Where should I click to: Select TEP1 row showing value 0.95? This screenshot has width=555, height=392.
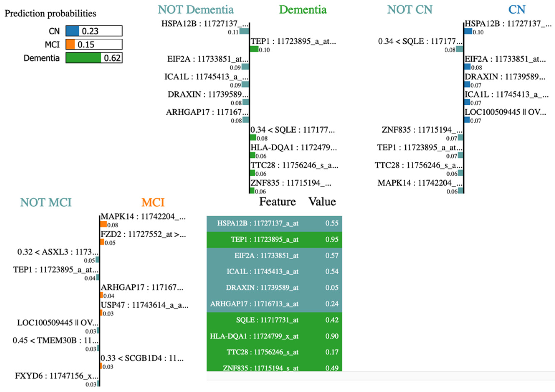pyautogui.click(x=274, y=239)
